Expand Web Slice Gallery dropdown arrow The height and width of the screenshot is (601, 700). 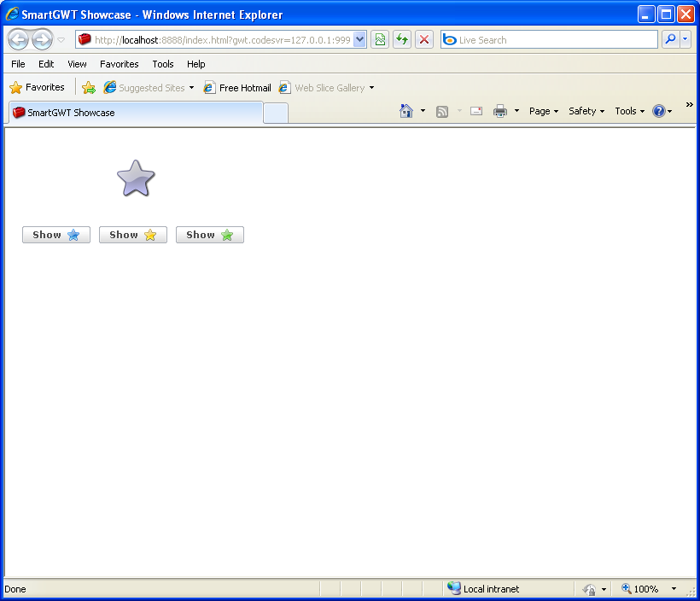pyautogui.click(x=372, y=88)
